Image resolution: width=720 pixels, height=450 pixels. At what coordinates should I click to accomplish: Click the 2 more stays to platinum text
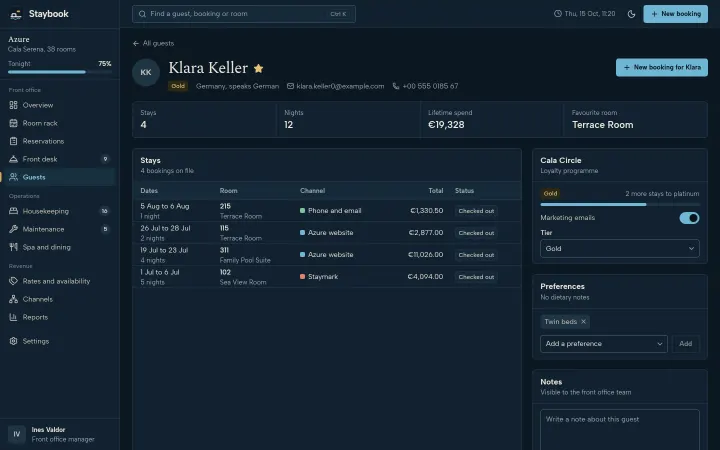tap(662, 194)
